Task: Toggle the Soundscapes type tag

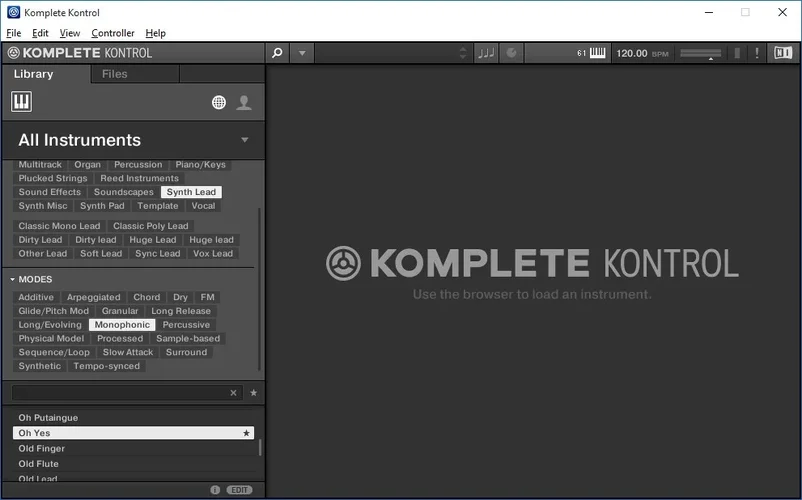Action: [123, 192]
